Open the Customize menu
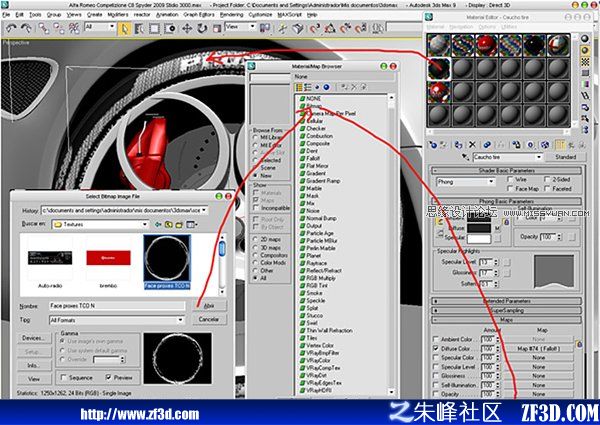 [x=260, y=15]
